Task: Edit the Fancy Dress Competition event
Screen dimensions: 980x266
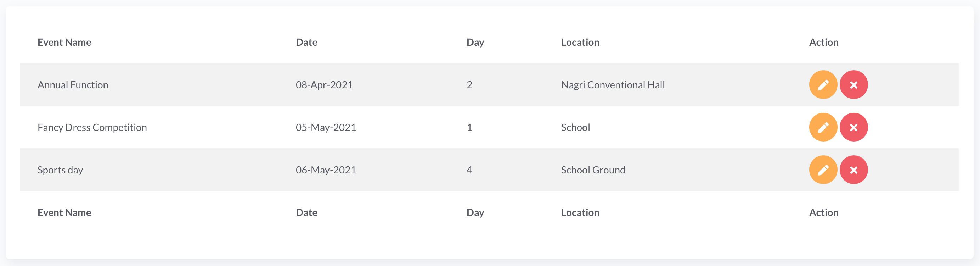Action: [823, 127]
